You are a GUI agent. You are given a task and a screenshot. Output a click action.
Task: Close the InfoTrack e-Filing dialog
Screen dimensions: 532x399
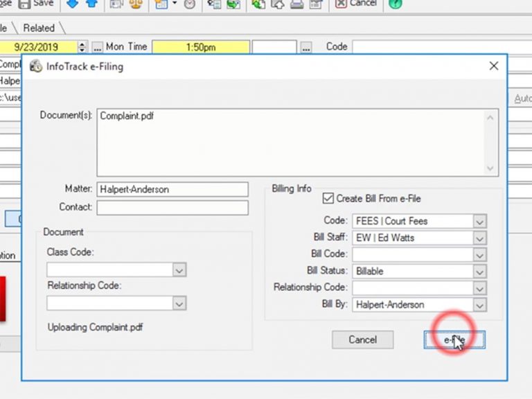(x=493, y=66)
